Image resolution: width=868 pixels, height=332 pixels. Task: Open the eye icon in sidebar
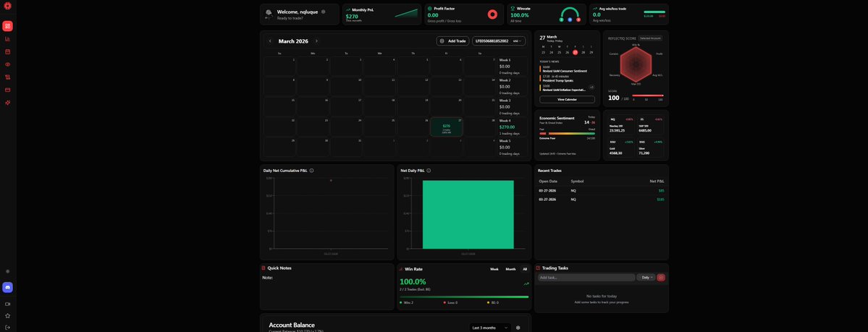(8, 64)
